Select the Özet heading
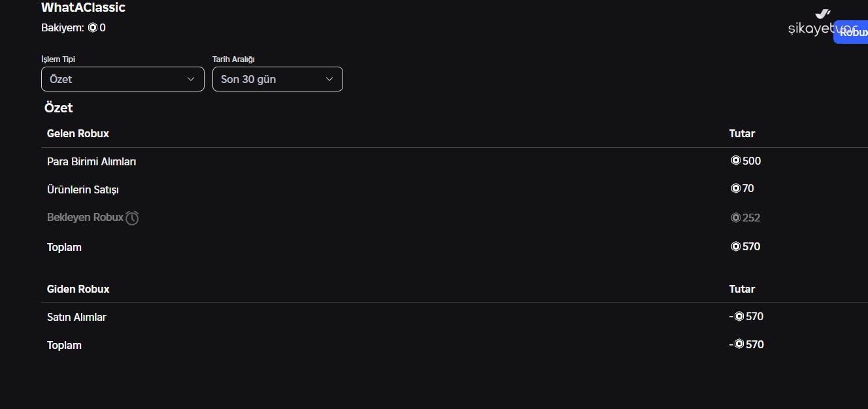The width and height of the screenshot is (868, 409). click(58, 108)
